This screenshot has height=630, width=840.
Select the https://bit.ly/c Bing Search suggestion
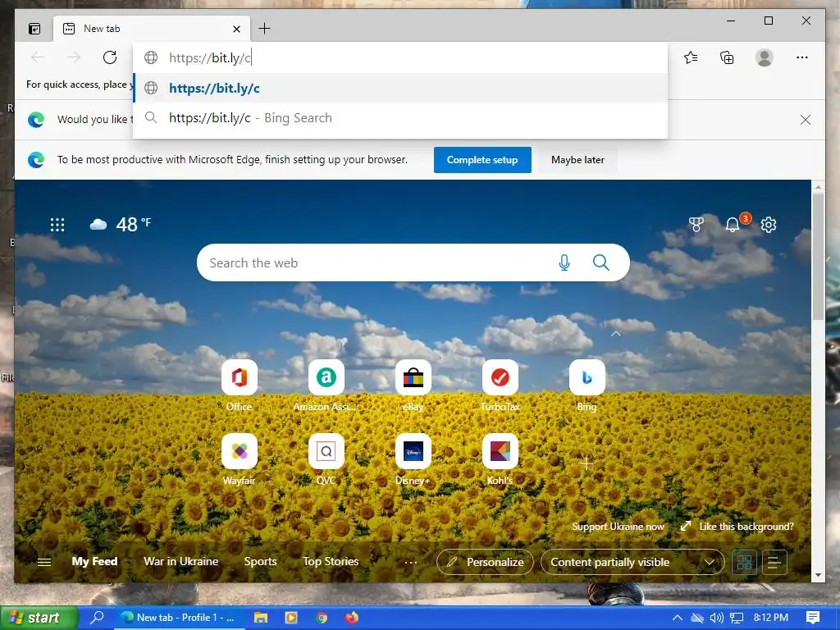(400, 118)
